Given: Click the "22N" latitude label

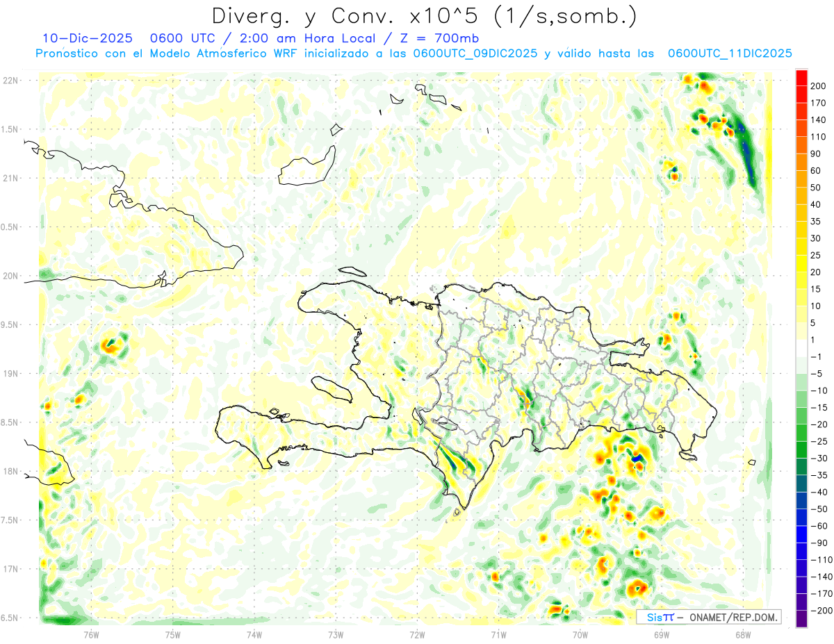Looking at the screenshot, I should [10, 81].
